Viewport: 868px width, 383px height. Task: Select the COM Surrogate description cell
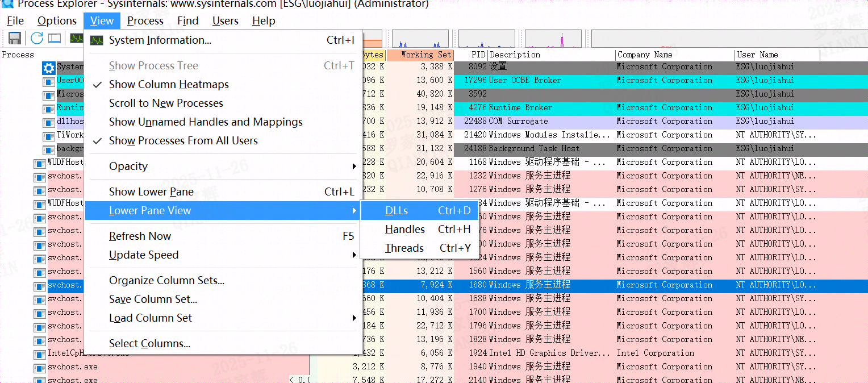tap(518, 121)
